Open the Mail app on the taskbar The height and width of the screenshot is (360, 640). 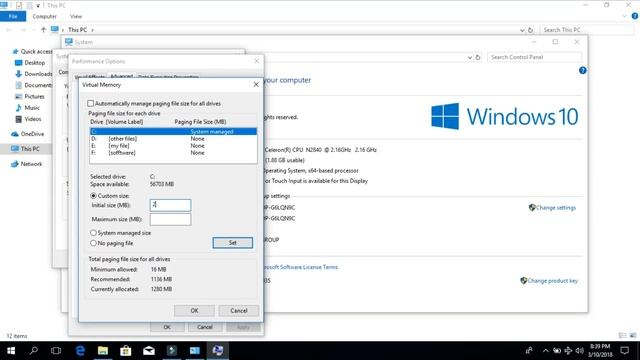pyautogui.click(x=149, y=351)
